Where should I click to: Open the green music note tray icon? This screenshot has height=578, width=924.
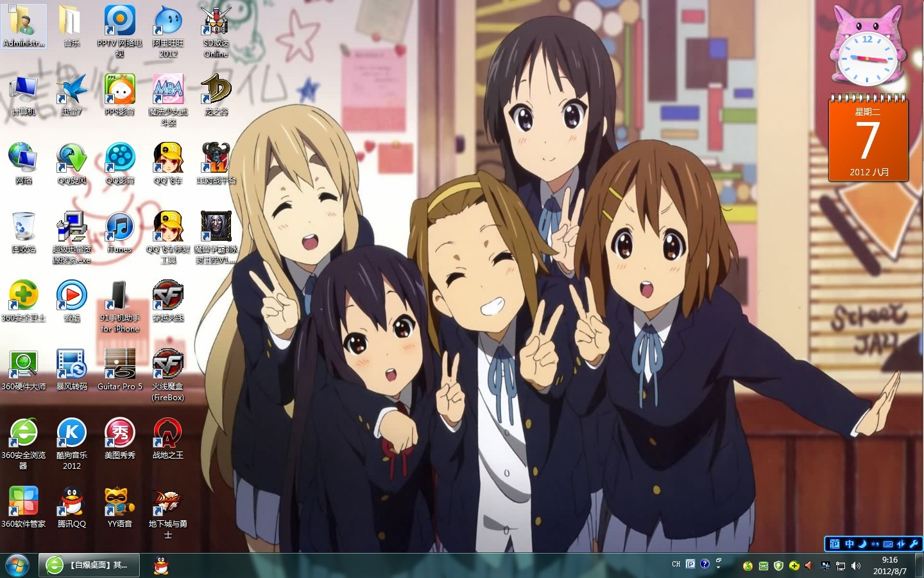[x=748, y=566]
